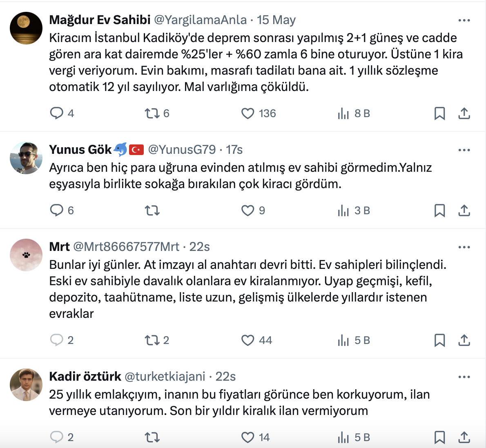The image size is (486, 448).
Task: Reply to Mağdur Ev Sahibi's tweet
Action: 56,113
